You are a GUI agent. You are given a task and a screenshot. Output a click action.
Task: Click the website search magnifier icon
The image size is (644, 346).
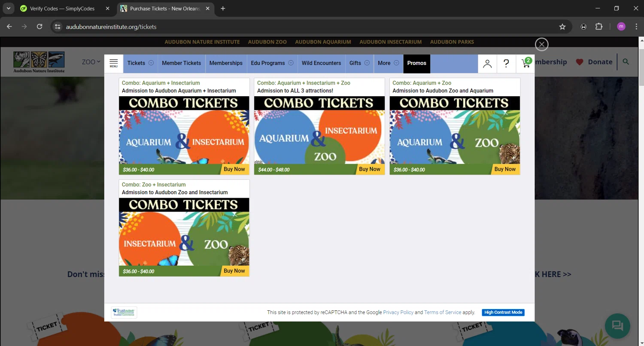tap(626, 62)
